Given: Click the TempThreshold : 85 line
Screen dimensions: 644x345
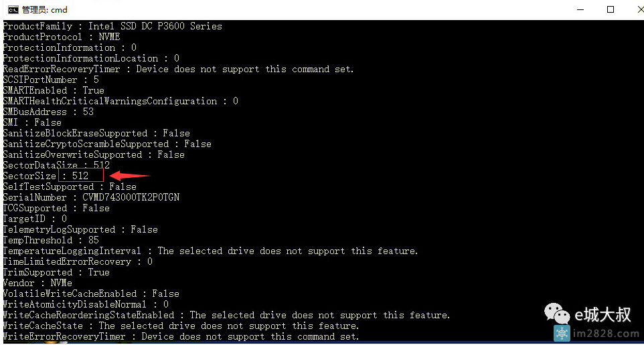Looking at the screenshot, I should point(51,240).
